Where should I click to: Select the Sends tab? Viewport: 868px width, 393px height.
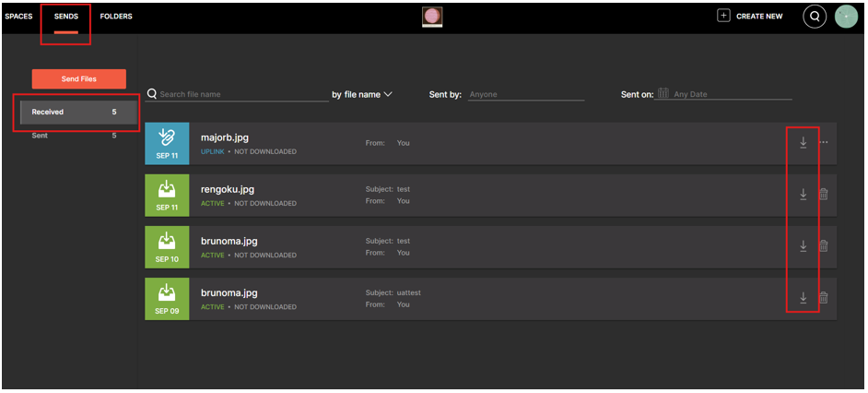(x=66, y=17)
